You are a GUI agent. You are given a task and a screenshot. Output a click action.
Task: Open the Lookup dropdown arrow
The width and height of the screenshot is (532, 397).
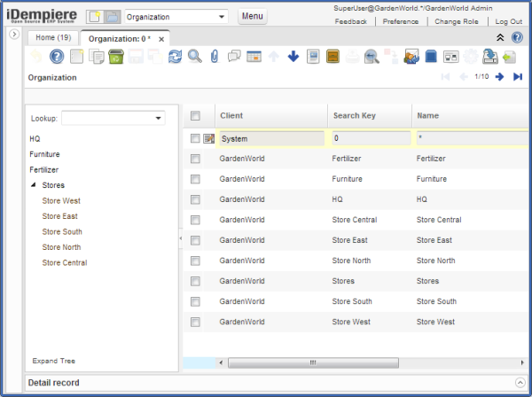158,119
